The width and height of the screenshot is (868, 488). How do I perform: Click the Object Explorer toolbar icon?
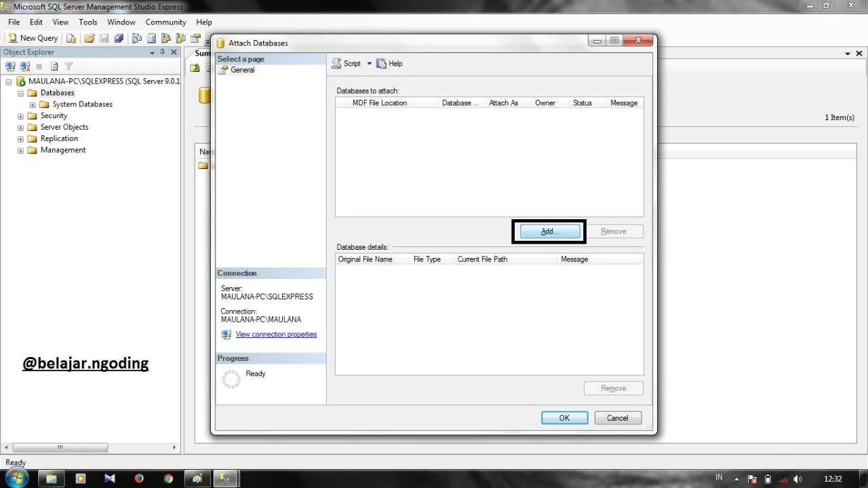point(165,38)
